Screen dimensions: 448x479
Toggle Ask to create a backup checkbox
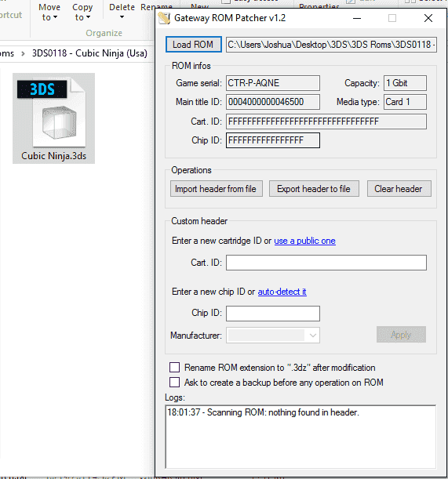point(175,382)
